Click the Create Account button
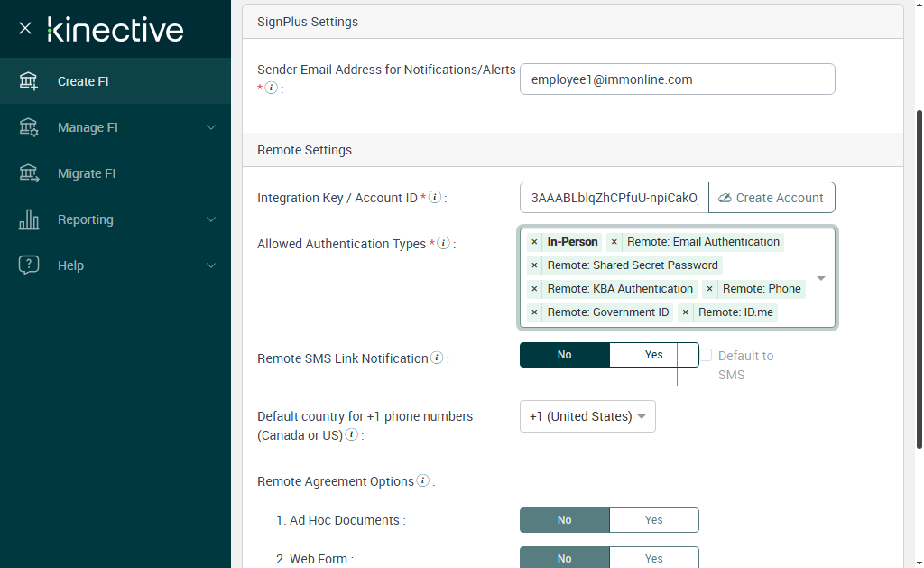The image size is (924, 568). tap(772, 198)
